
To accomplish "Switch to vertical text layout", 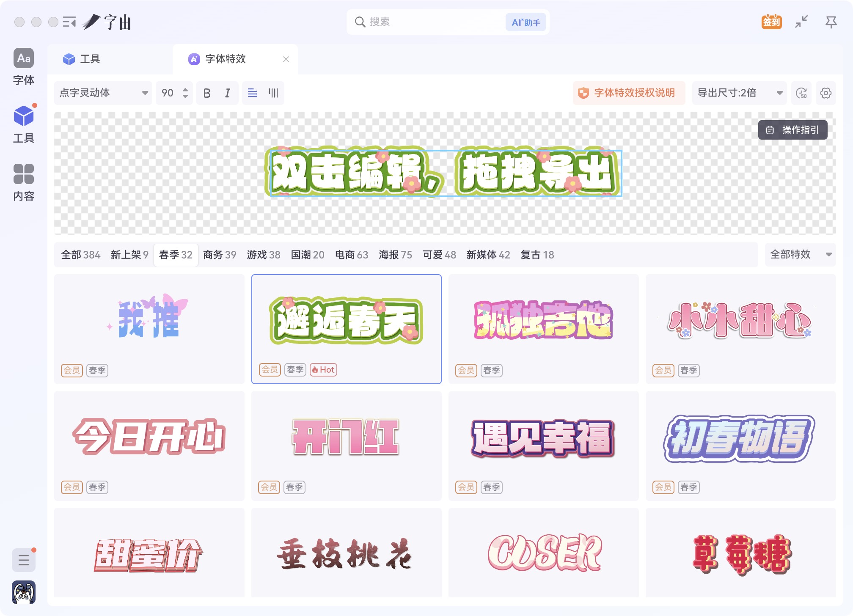I will point(273,93).
